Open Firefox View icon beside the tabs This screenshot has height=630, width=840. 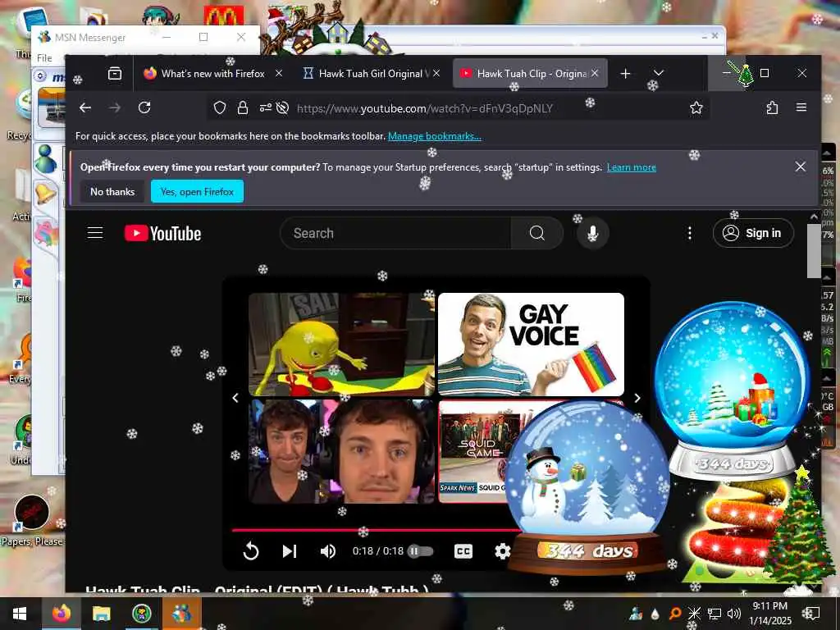[115, 73]
